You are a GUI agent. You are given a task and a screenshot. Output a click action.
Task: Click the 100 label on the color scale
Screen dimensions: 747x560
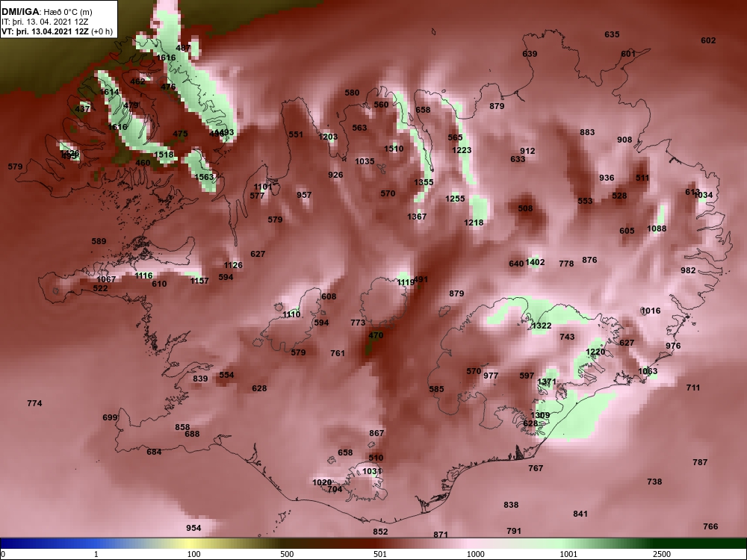point(194,554)
